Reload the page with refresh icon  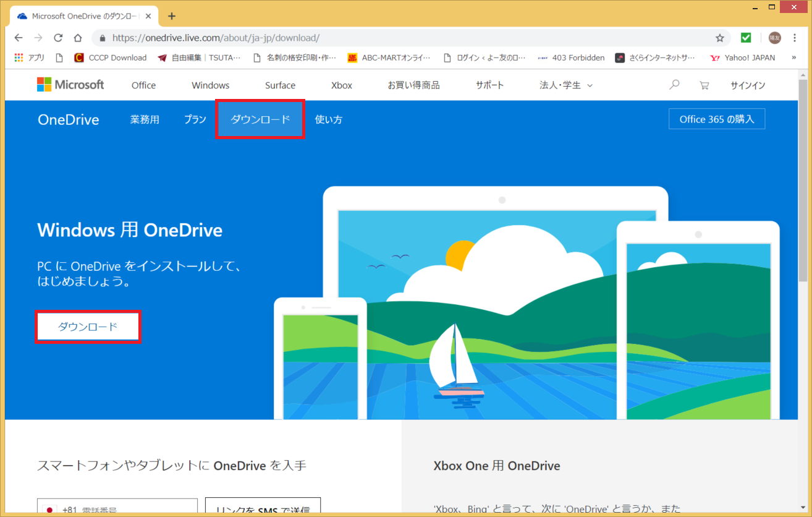tap(58, 38)
